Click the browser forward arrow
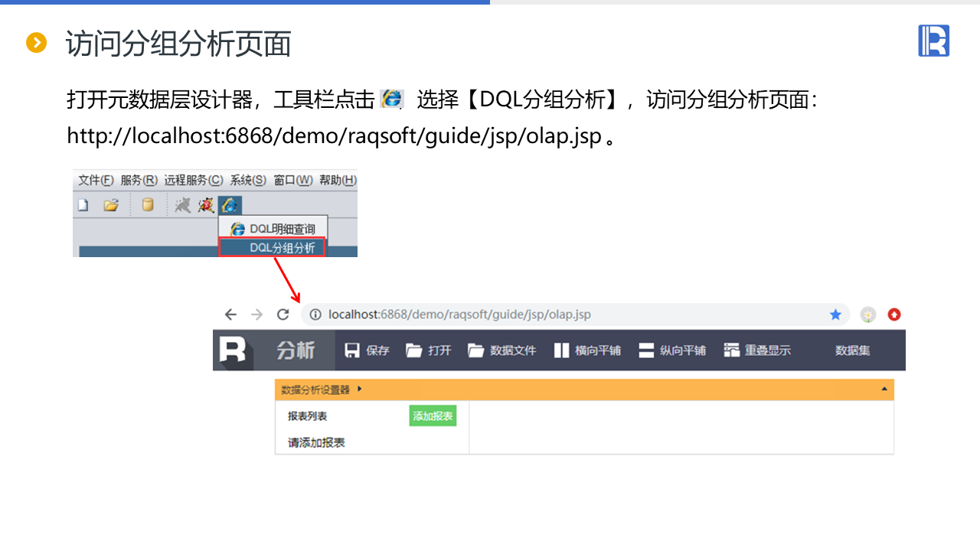 tap(256, 315)
